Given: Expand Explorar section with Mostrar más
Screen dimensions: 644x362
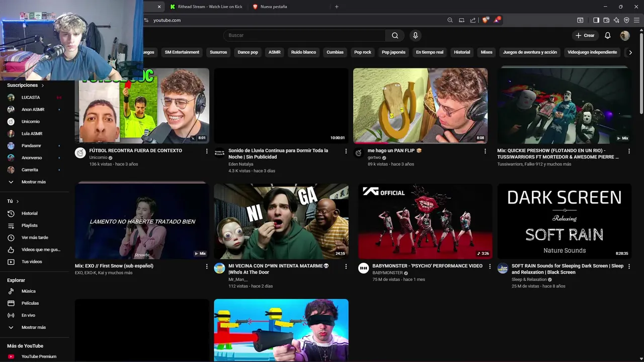Looking at the screenshot, I should coord(34,327).
